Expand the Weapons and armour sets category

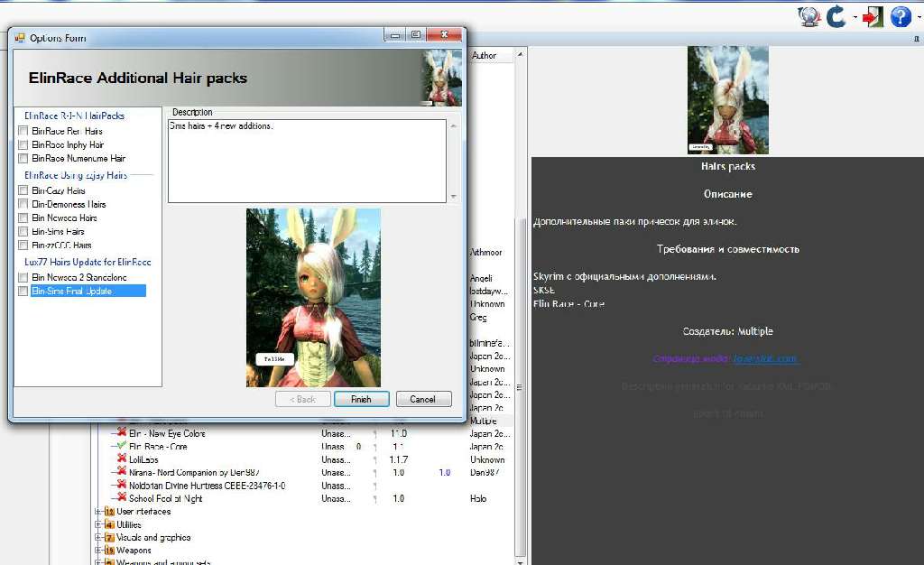97,562
